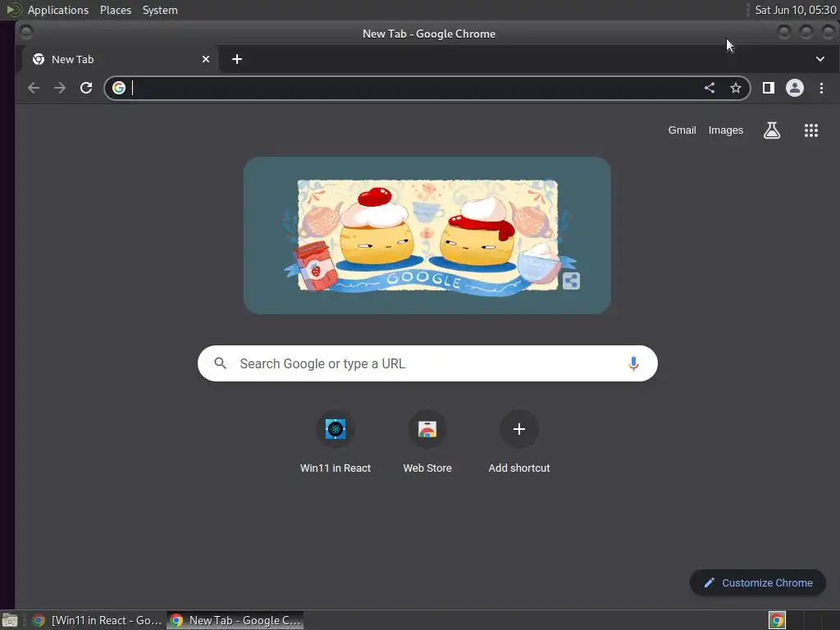Viewport: 840px width, 630px height.
Task: Share this page via share icon
Action: (x=710, y=88)
